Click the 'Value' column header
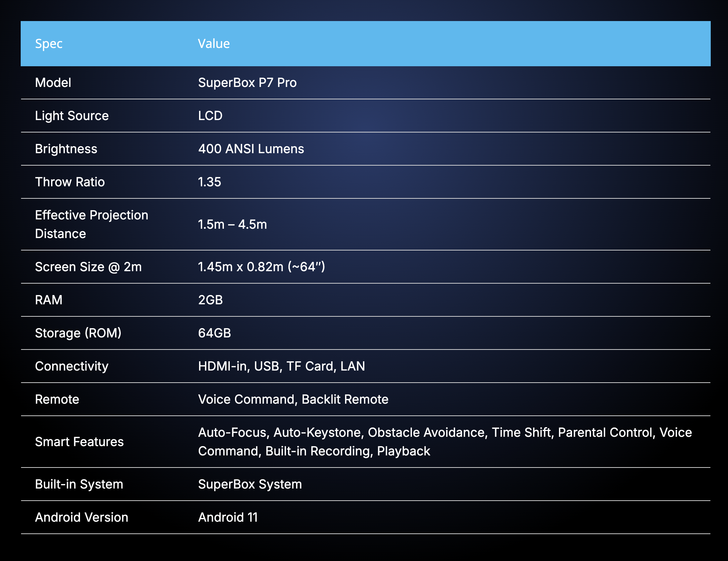This screenshot has width=728, height=561. pyautogui.click(x=214, y=44)
